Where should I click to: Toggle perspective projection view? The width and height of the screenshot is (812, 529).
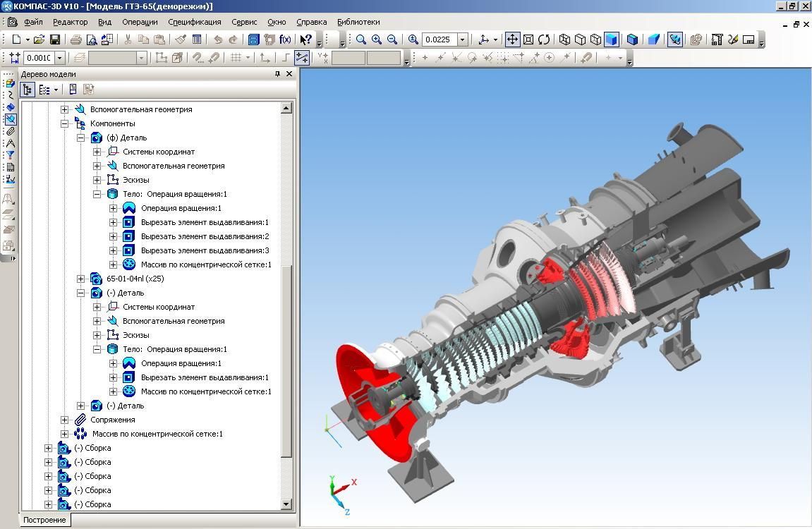pyautogui.click(x=653, y=40)
